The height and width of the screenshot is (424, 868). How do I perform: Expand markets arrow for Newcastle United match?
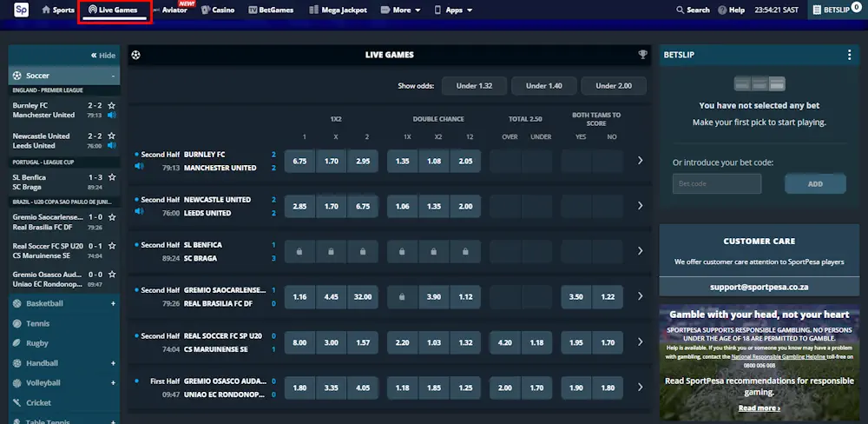(x=641, y=206)
